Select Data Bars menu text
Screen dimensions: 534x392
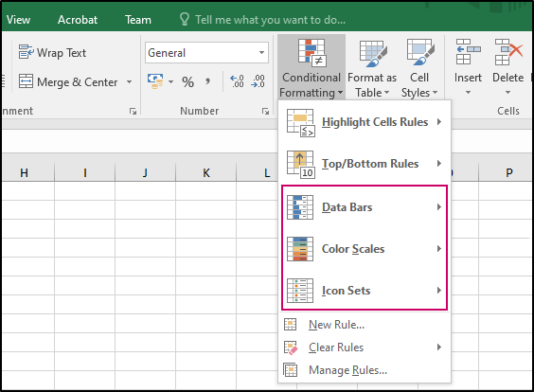(x=347, y=207)
